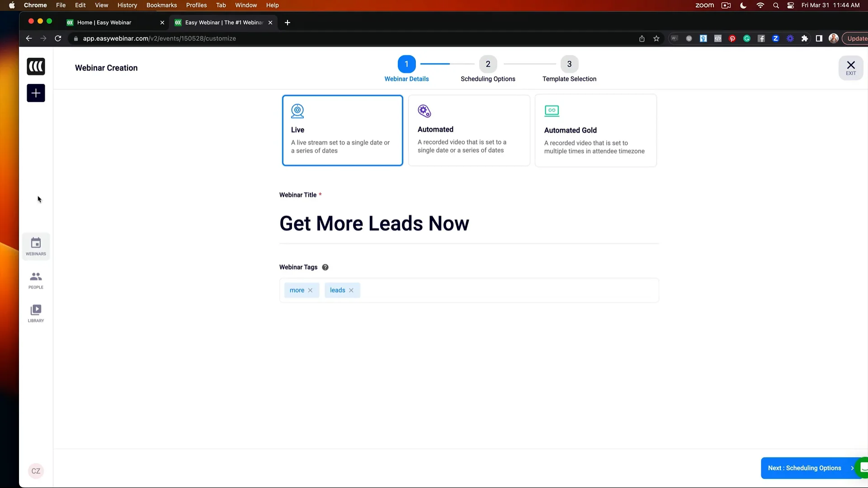Remove the 'more' webinar tag
Screen dimensions: 868x488
click(311, 290)
